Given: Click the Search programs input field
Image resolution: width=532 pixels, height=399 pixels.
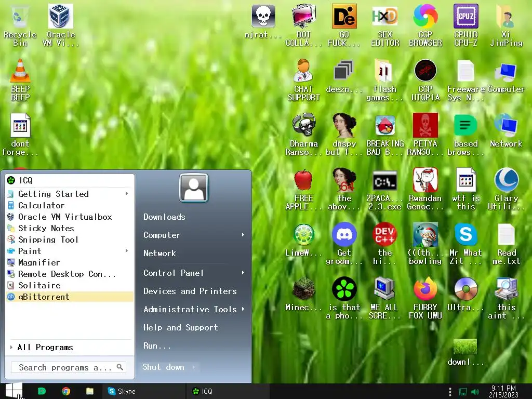Looking at the screenshot, I should 69,367.
